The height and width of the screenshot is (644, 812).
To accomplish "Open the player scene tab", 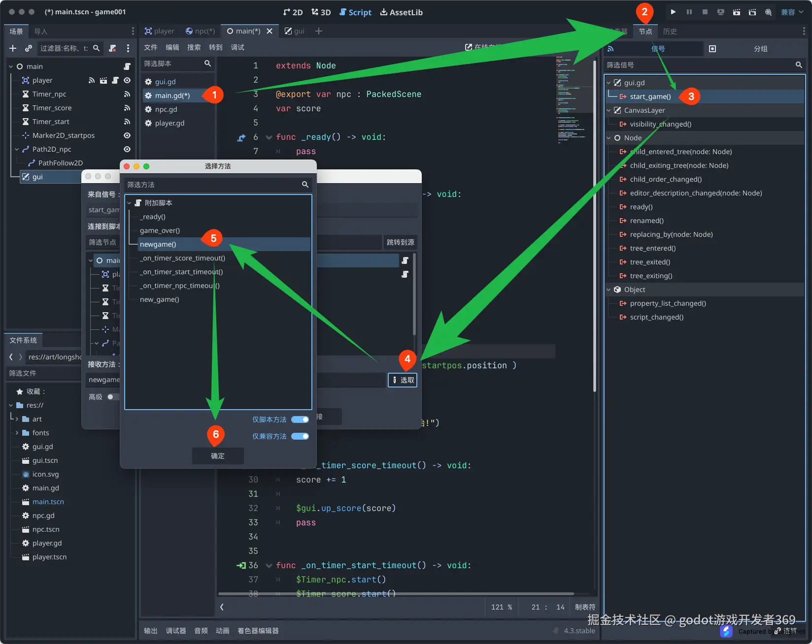I will click(x=159, y=31).
